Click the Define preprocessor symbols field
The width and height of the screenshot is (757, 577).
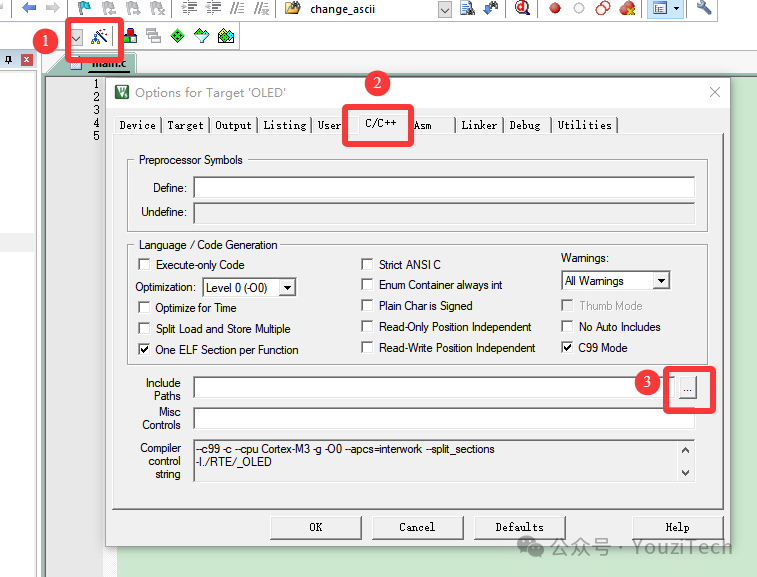coord(444,187)
